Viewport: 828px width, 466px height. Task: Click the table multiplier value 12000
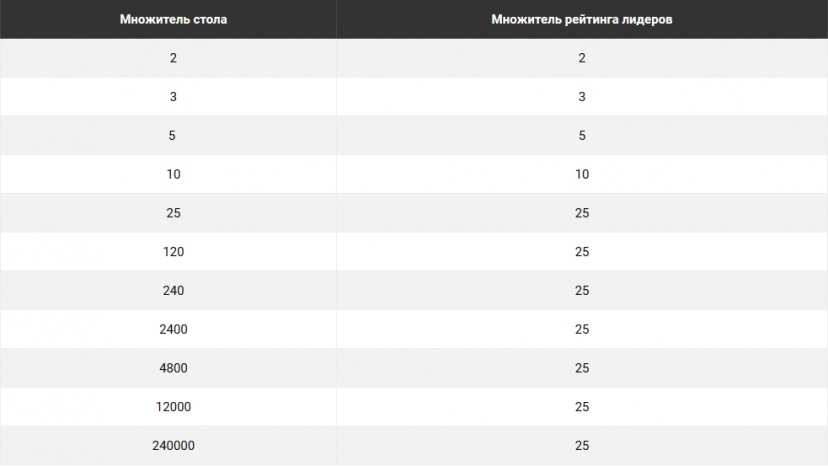(173, 407)
